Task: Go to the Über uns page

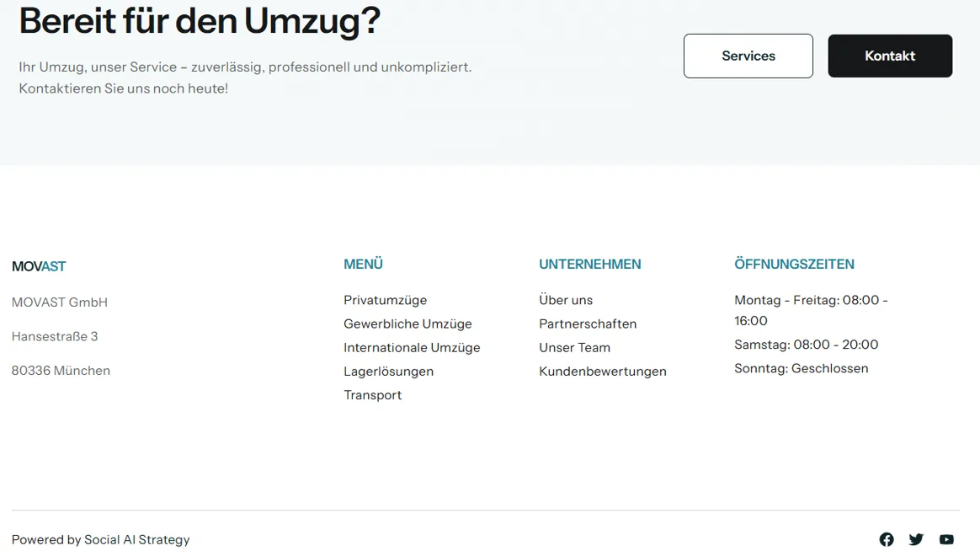Action: pos(566,300)
